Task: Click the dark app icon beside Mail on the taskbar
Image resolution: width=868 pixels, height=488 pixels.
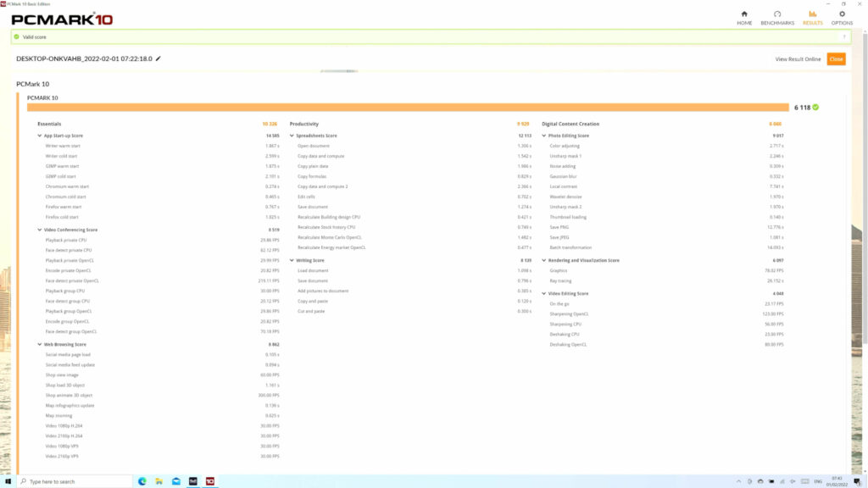Action: (x=192, y=481)
